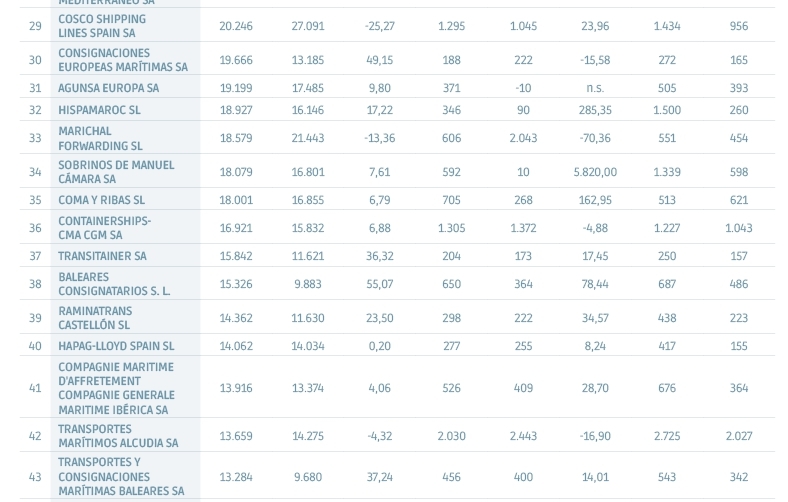This screenshot has width=788, height=502.
Task: Click CONTAINERSHIPS-CMA CGM SA company name
Action: [104, 228]
